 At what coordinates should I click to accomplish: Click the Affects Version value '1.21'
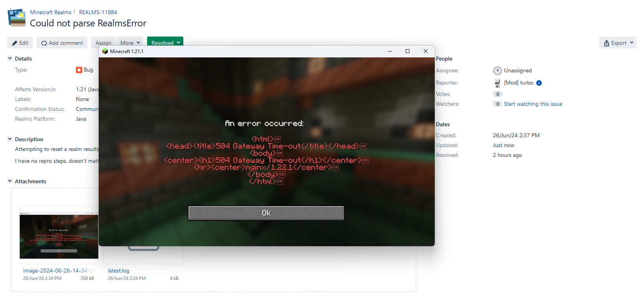pos(81,90)
